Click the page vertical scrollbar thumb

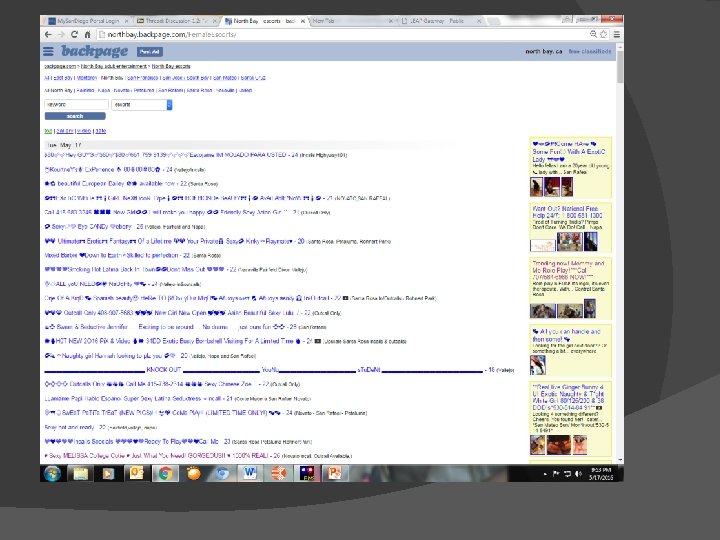[620, 67]
